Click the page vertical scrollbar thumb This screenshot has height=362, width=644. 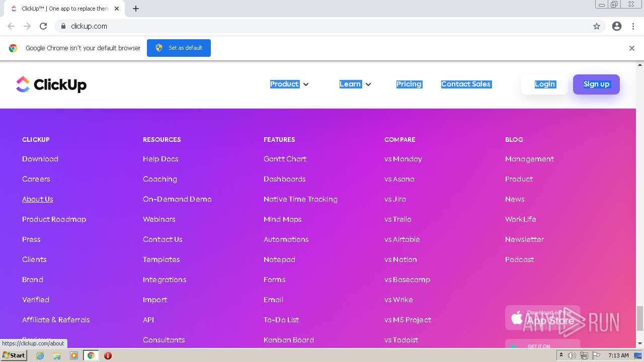click(x=640, y=318)
